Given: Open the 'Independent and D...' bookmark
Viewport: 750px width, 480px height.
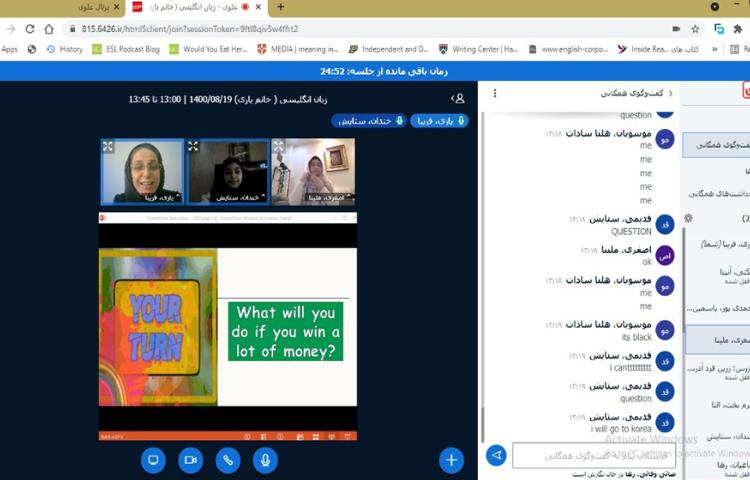Looking at the screenshot, I should [x=388, y=49].
